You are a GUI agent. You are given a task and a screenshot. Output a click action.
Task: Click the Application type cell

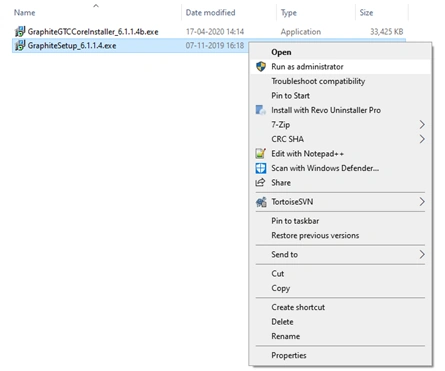click(x=301, y=32)
